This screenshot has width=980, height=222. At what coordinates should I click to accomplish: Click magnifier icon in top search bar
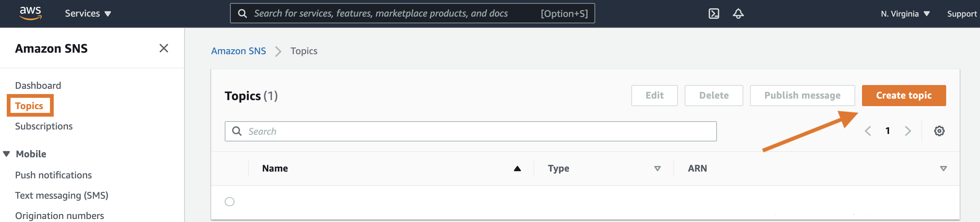242,14
